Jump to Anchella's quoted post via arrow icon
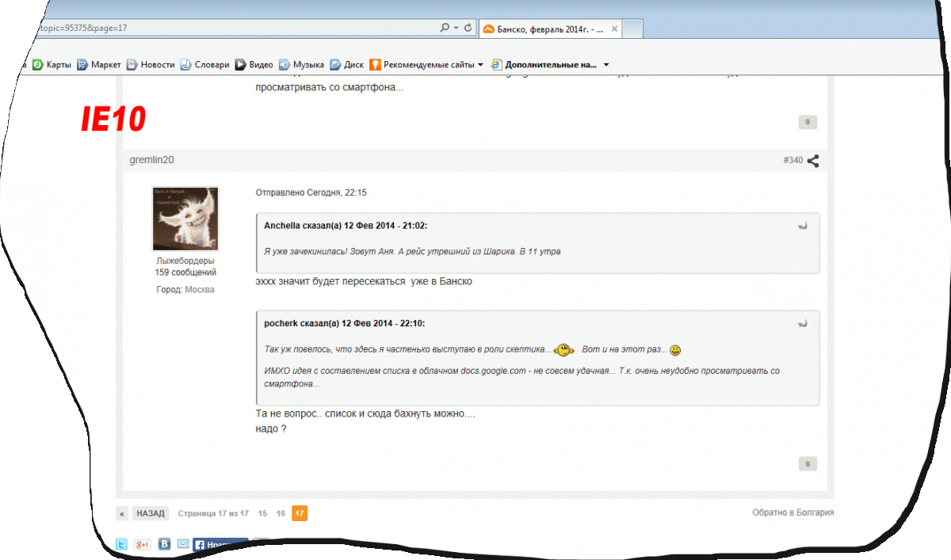The image size is (951, 560). point(802,226)
